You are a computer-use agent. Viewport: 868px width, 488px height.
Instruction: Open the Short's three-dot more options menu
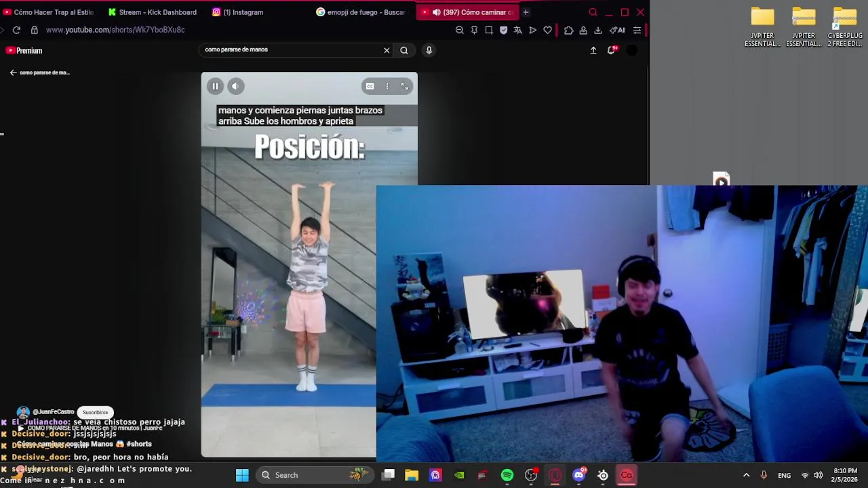pyautogui.click(x=387, y=86)
